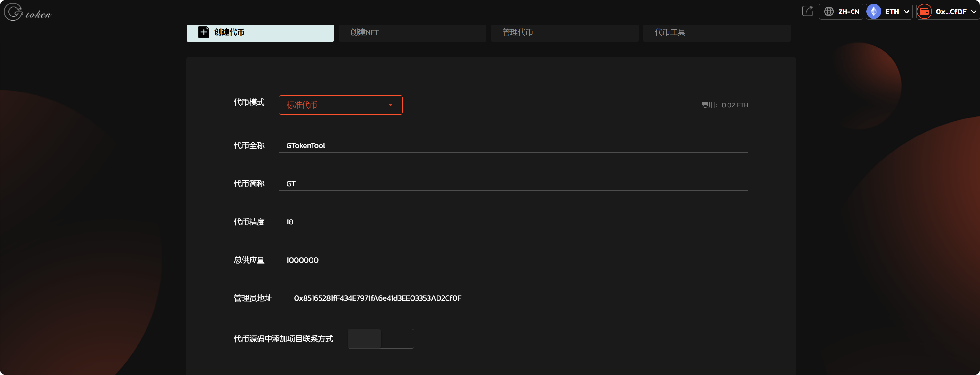The width and height of the screenshot is (980, 375).
Task: Click the blue Ethereum network icon
Action: pyautogui.click(x=873, y=12)
